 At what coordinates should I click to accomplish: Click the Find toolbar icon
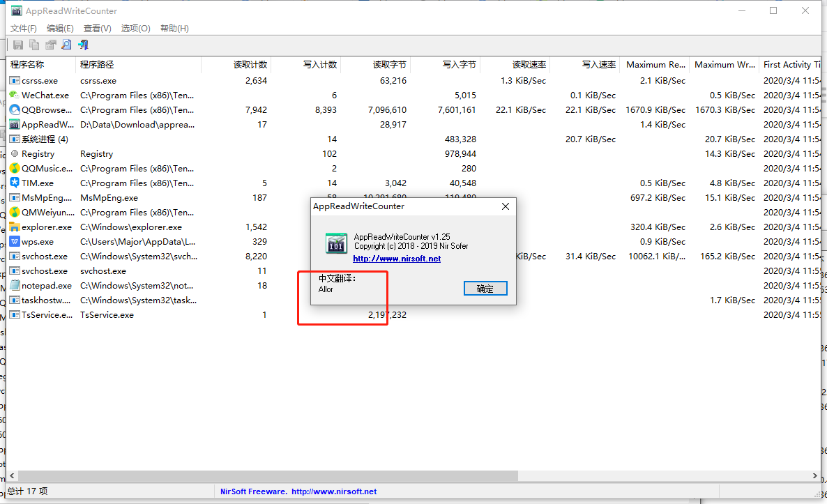click(66, 45)
